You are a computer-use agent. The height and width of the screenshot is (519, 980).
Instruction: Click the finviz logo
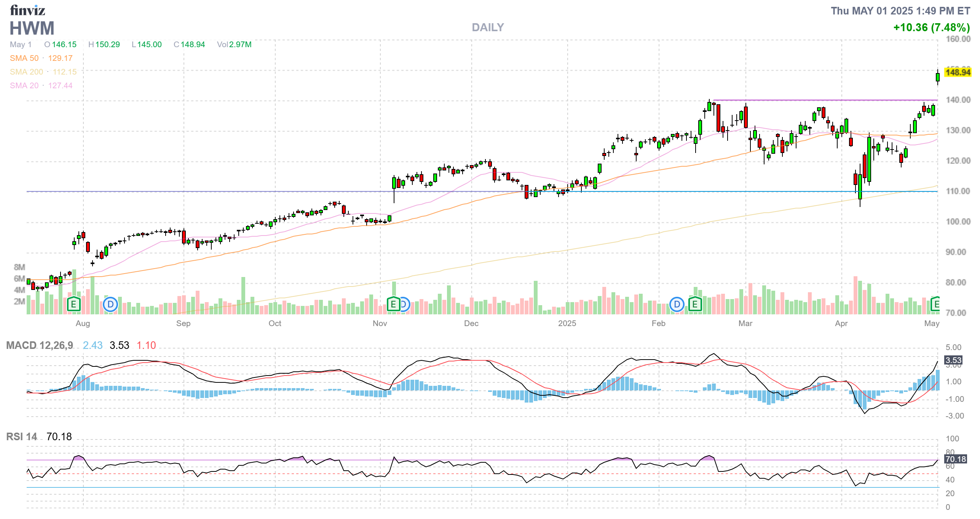pyautogui.click(x=27, y=10)
